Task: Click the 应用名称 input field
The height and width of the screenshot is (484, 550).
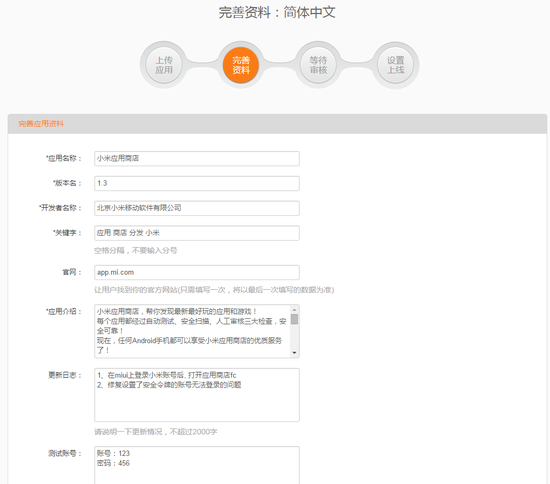Action: click(197, 159)
